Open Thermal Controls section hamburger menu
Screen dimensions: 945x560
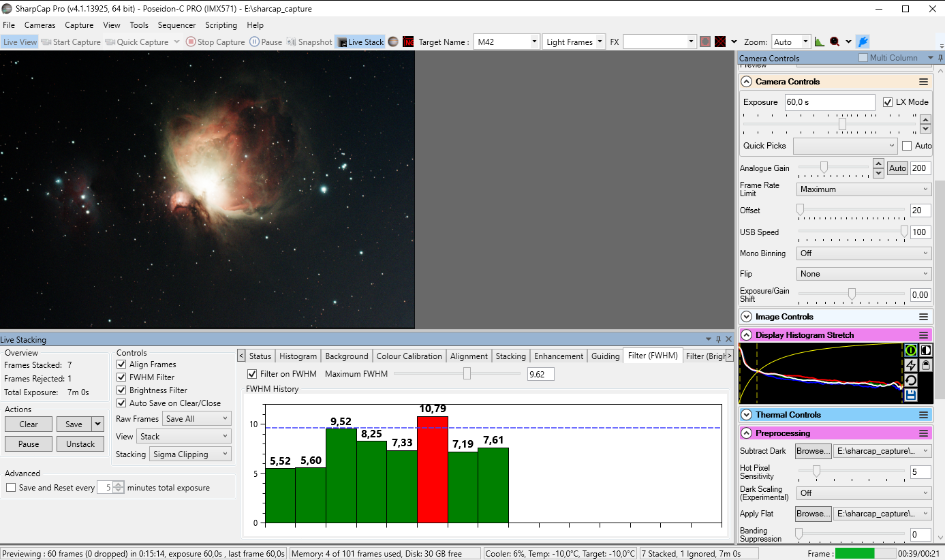pos(924,415)
